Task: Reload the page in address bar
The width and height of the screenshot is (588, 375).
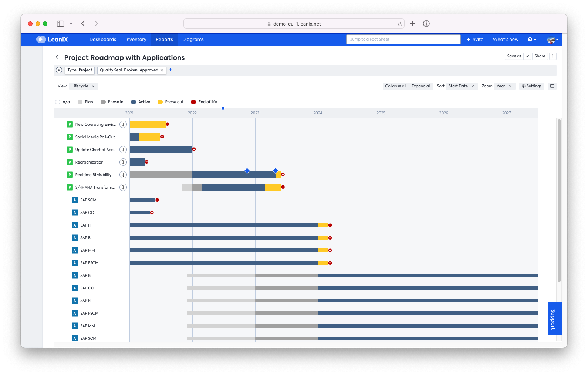Action: click(400, 24)
